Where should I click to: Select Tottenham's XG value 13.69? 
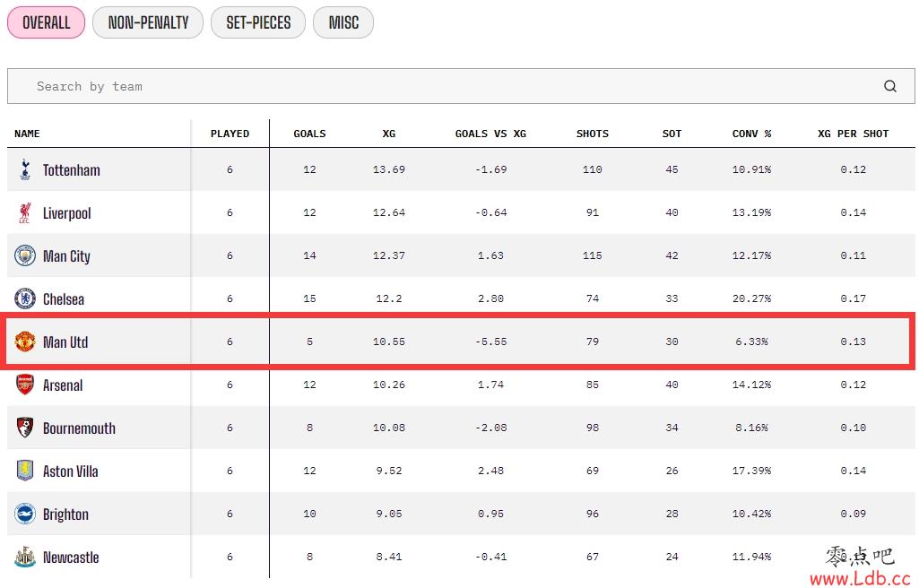(x=388, y=169)
